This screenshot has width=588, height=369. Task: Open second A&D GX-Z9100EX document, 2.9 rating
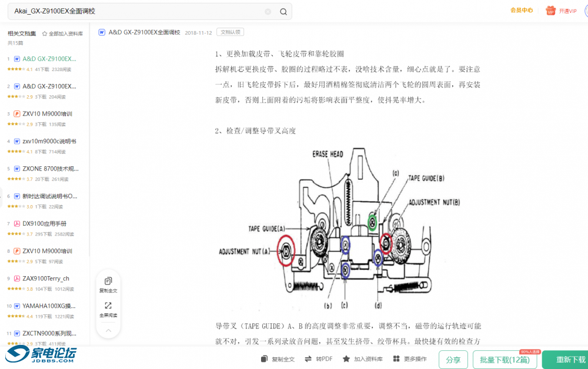(49, 86)
